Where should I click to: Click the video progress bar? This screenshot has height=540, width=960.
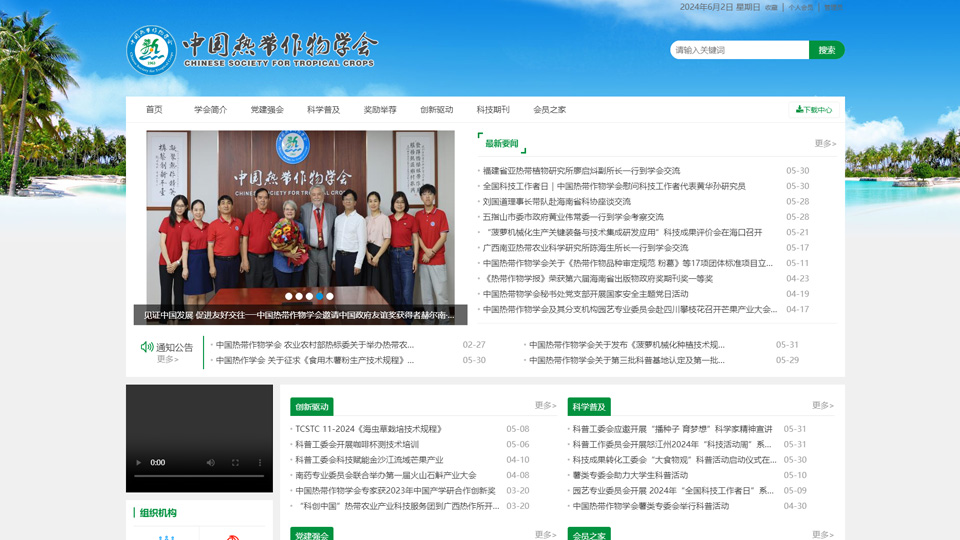199,476
